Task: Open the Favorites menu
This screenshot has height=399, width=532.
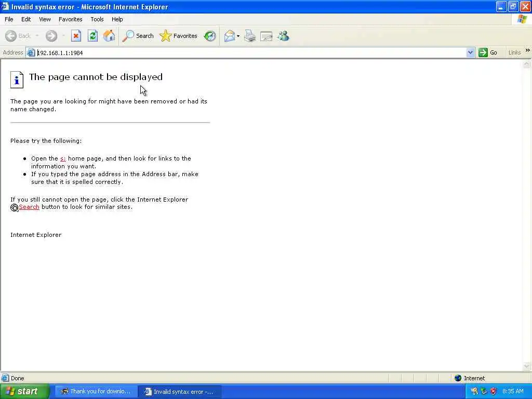Action: click(70, 19)
